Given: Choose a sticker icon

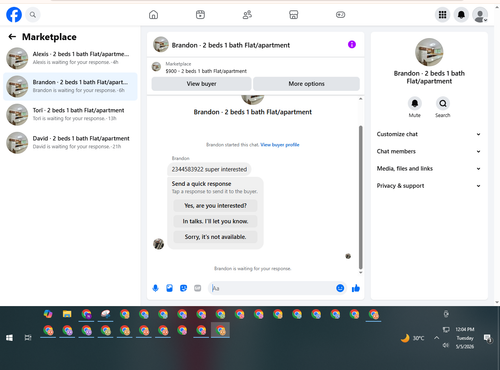Looking at the screenshot, I should (x=183, y=288).
